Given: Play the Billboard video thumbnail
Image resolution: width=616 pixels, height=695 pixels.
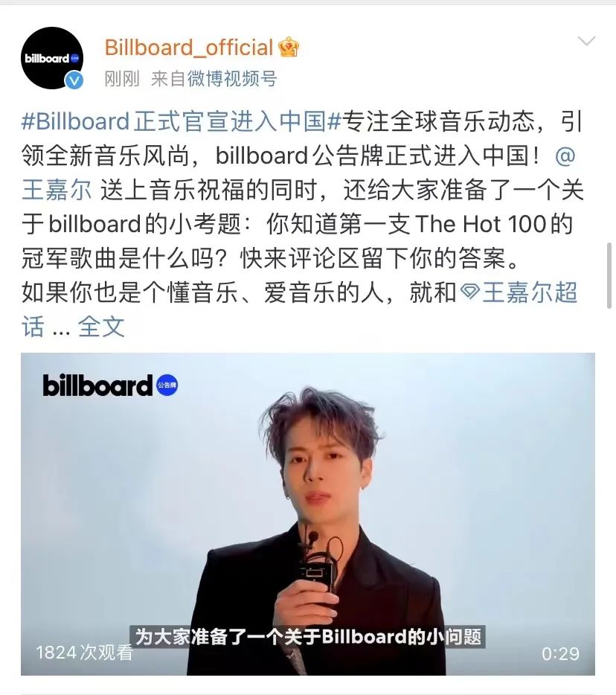Looking at the screenshot, I should click(x=307, y=514).
